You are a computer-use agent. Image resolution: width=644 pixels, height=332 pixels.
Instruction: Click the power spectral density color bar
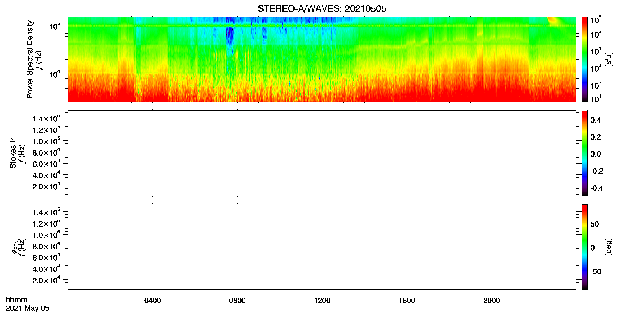pyautogui.click(x=585, y=59)
